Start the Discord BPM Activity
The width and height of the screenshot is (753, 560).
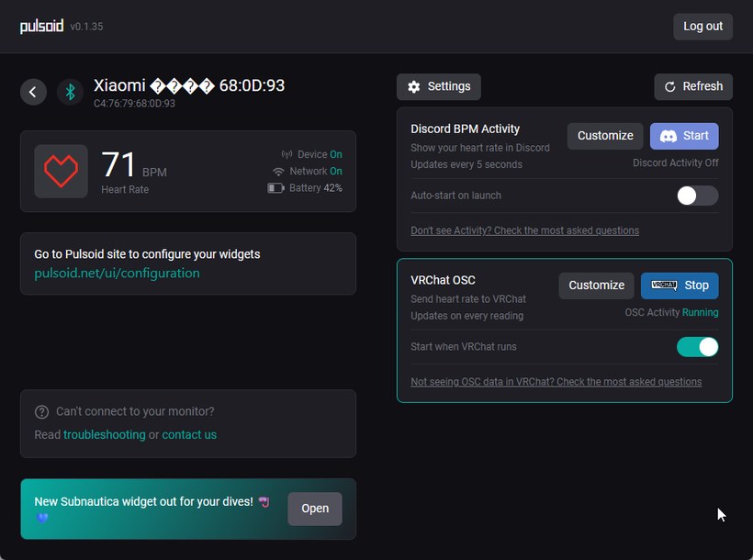(x=684, y=136)
